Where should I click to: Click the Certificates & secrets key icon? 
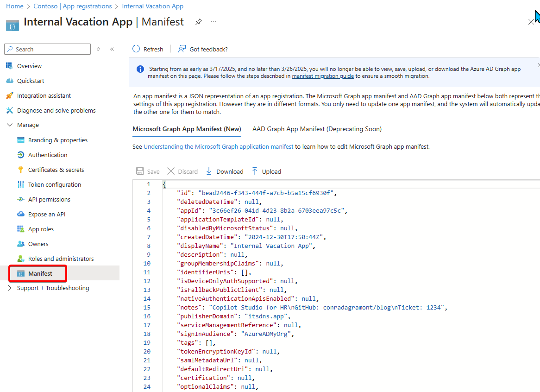[21, 170]
